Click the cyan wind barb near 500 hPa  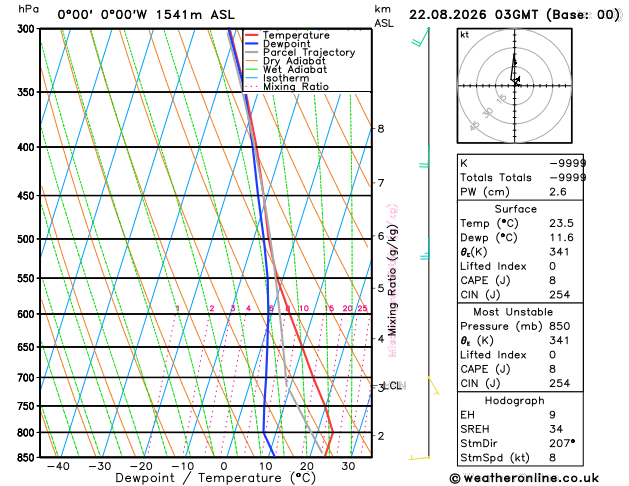pyautogui.click(x=425, y=249)
